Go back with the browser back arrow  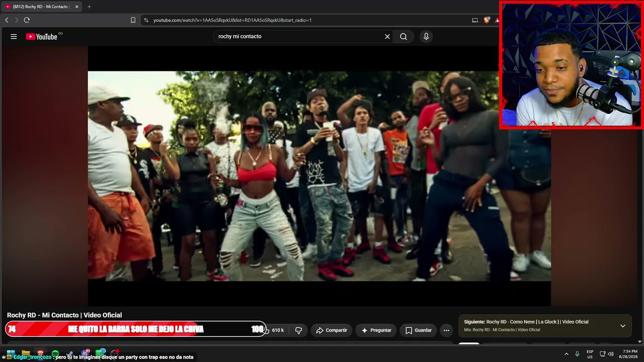pos(7,20)
